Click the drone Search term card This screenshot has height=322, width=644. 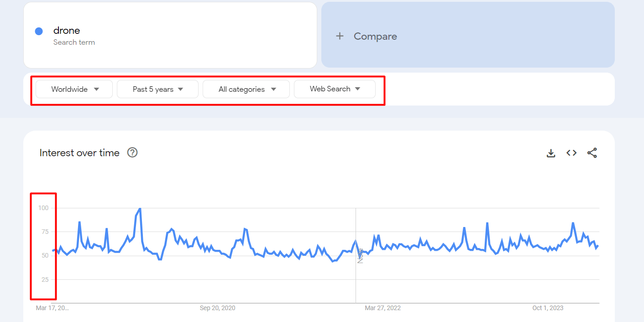(170, 35)
